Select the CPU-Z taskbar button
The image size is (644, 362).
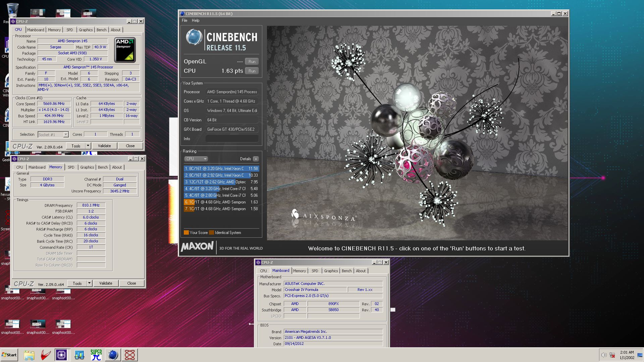pos(61,355)
